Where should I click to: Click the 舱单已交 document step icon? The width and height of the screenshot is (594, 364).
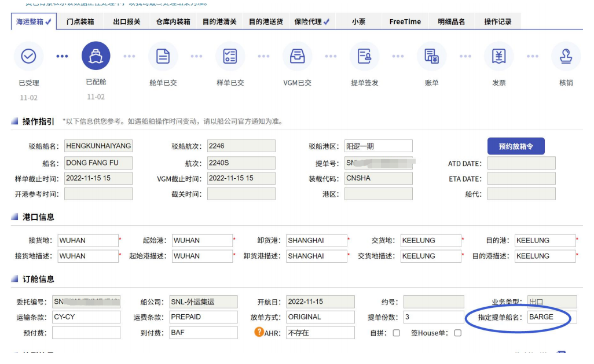[x=163, y=56]
